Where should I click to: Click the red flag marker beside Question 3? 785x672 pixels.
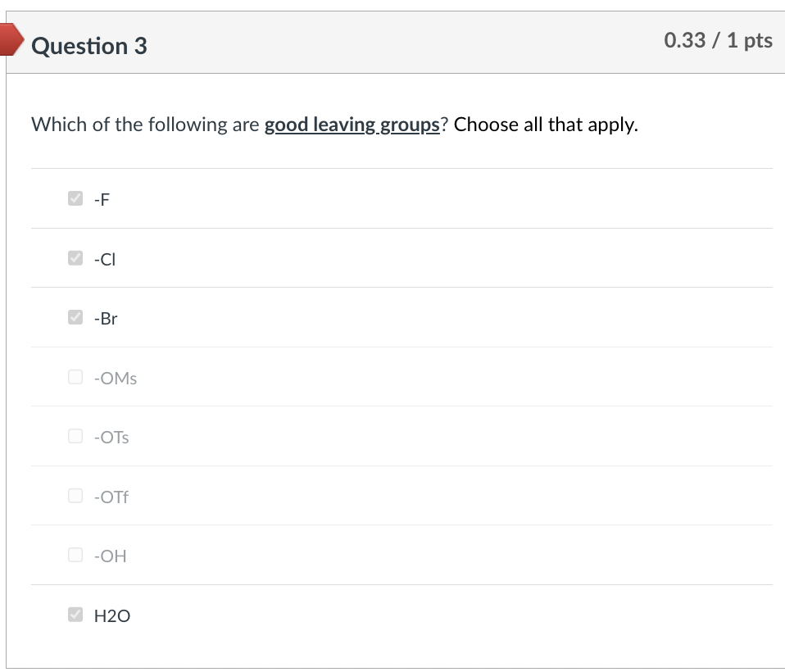[11, 39]
